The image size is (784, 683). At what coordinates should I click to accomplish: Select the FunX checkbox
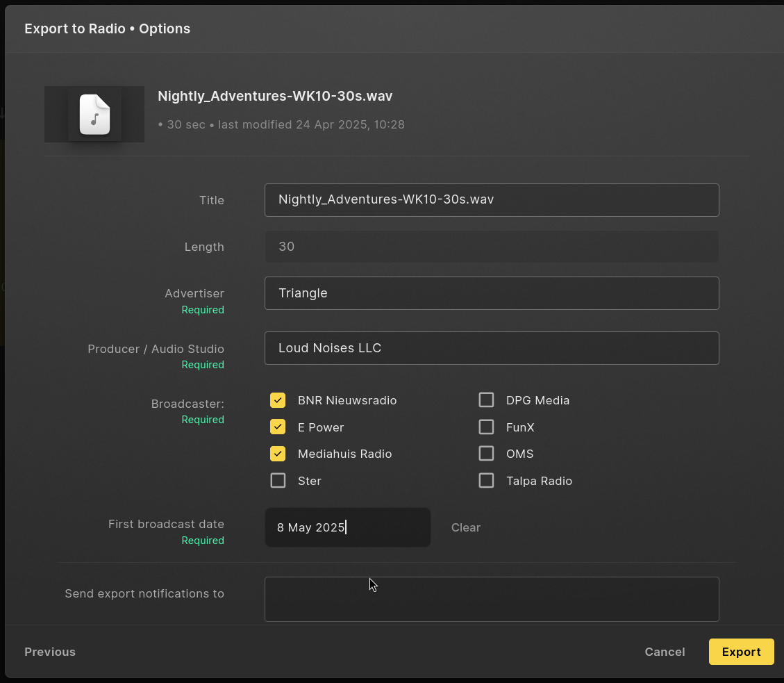486,427
